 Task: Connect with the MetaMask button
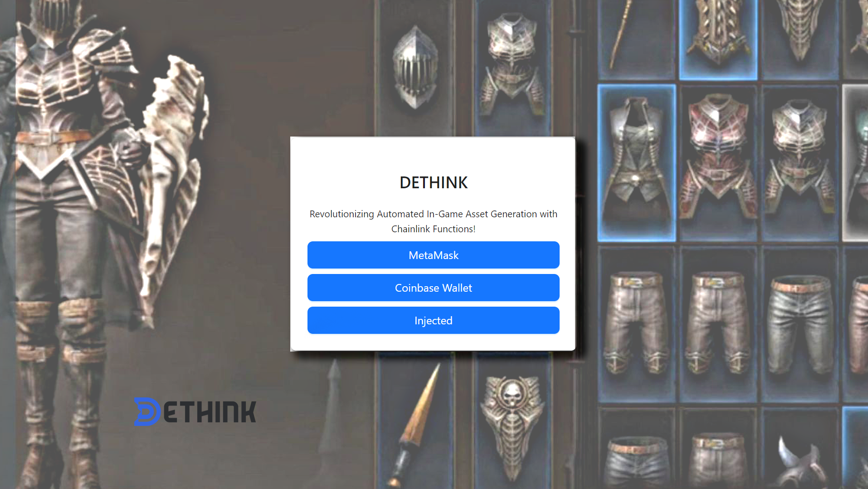pos(433,255)
